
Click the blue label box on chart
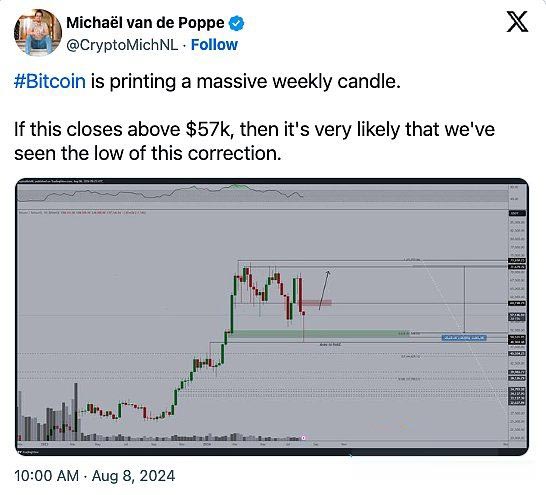464,338
